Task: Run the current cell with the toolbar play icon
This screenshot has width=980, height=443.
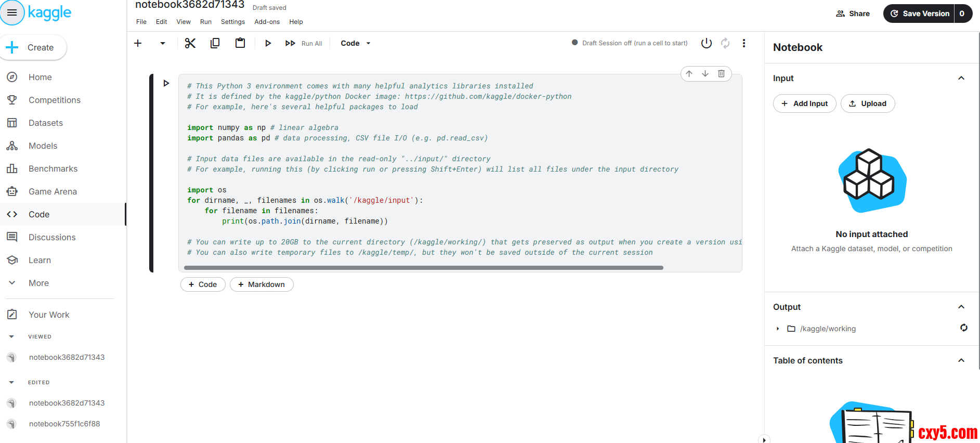Action: pos(268,43)
